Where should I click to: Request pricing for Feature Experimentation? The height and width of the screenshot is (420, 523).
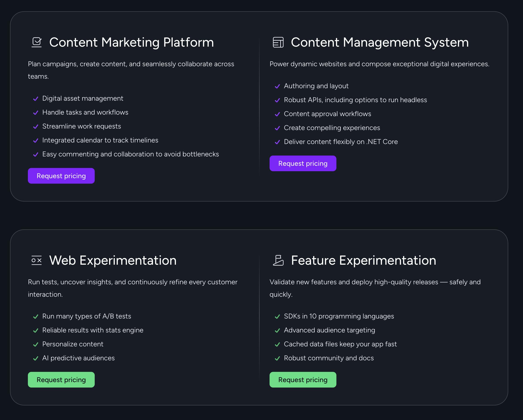pyautogui.click(x=303, y=380)
